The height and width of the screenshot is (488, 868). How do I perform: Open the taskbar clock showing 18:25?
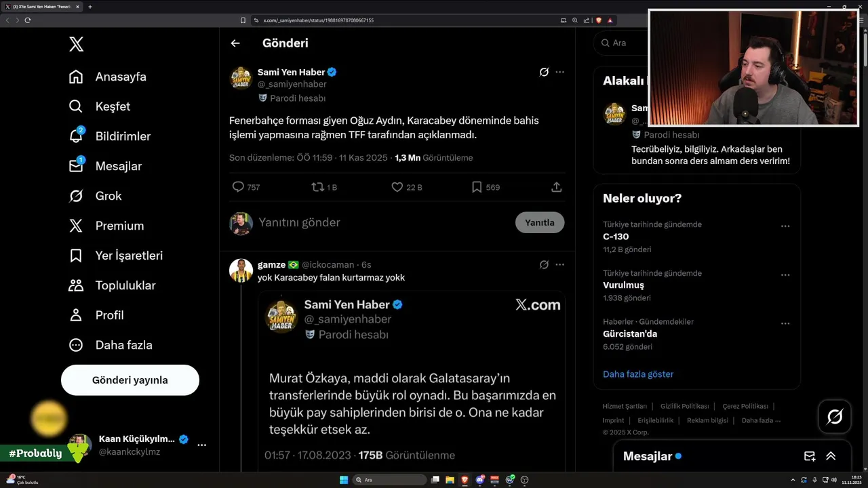pos(851,480)
